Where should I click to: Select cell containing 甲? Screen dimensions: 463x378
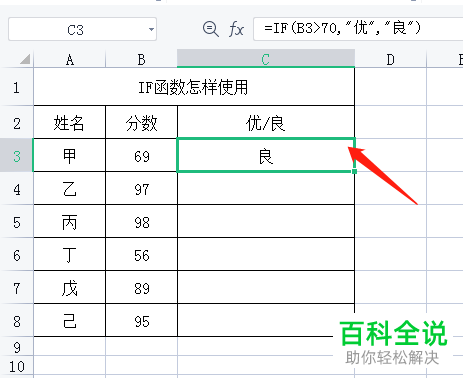click(x=70, y=155)
